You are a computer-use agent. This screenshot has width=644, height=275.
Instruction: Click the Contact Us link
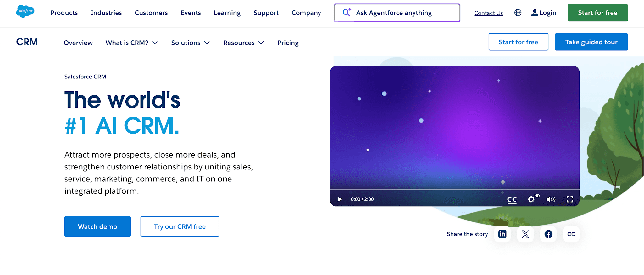click(x=489, y=13)
